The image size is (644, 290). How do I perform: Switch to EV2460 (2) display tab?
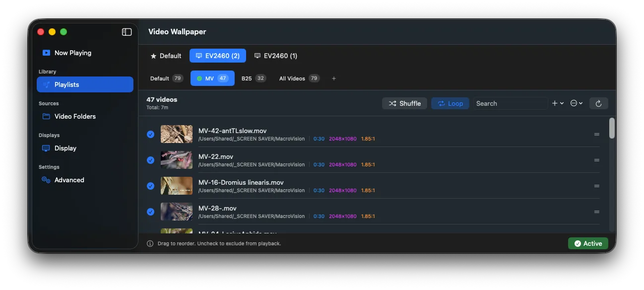218,56
